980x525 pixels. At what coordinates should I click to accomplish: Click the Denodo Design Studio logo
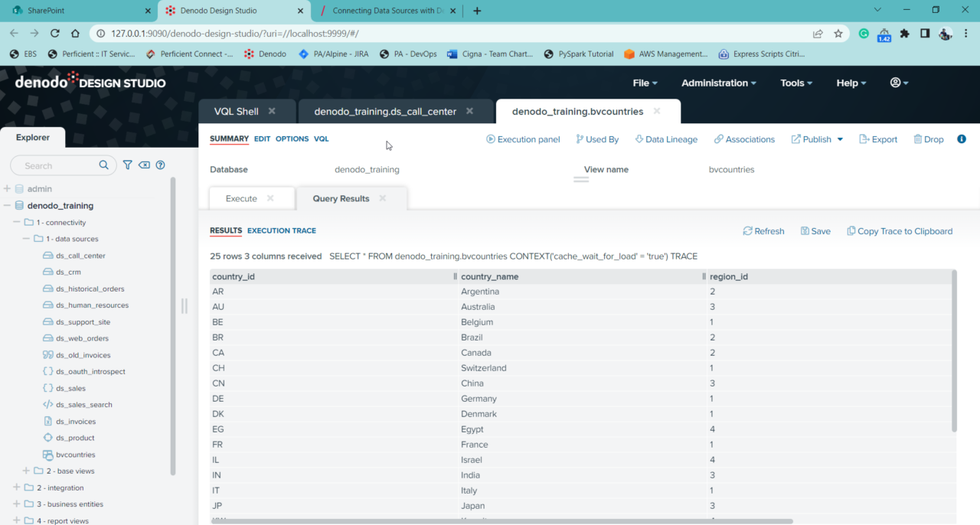[x=90, y=81]
